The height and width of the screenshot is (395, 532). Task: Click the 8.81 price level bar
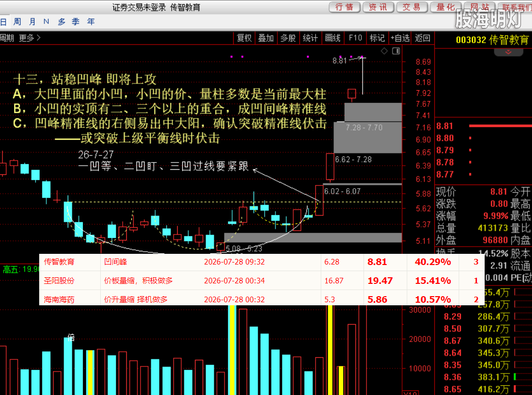coord(500,126)
